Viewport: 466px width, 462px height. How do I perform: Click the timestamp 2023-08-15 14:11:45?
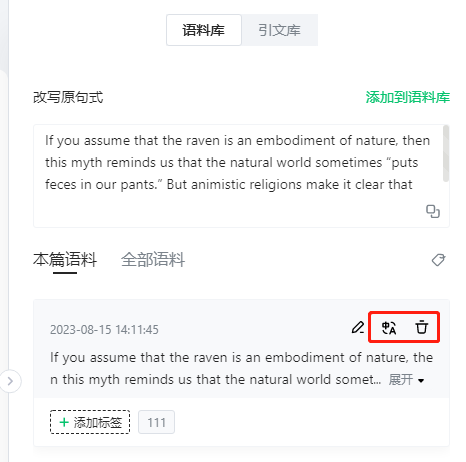coord(104,330)
